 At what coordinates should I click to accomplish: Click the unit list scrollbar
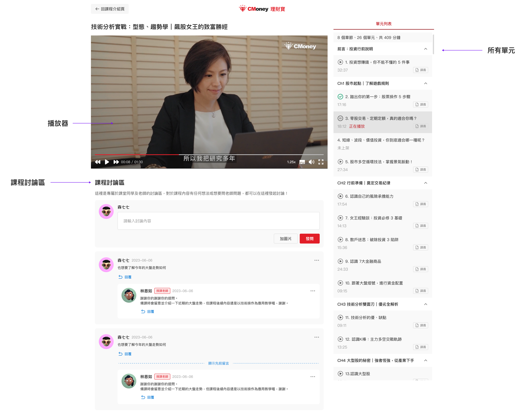[x=433, y=44]
